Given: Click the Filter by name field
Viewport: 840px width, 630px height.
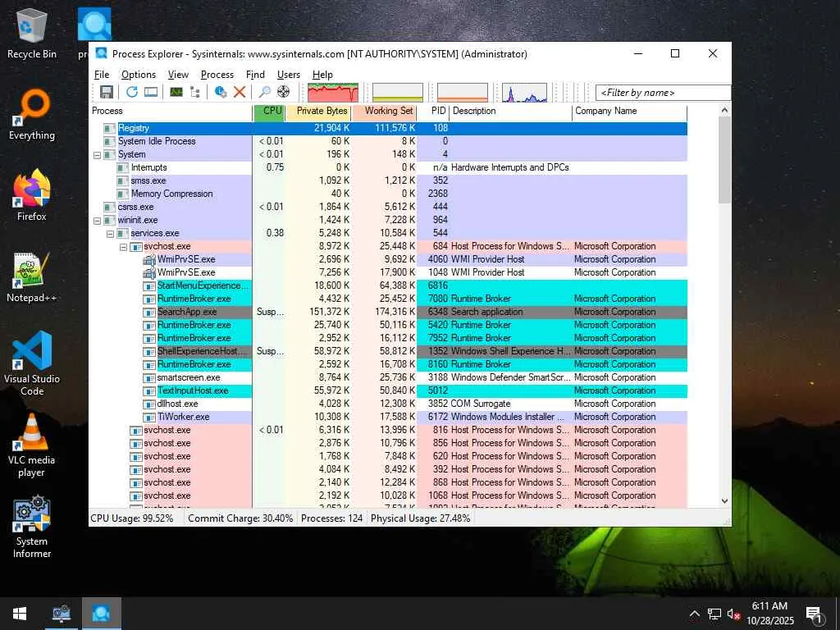Looking at the screenshot, I should [x=663, y=93].
